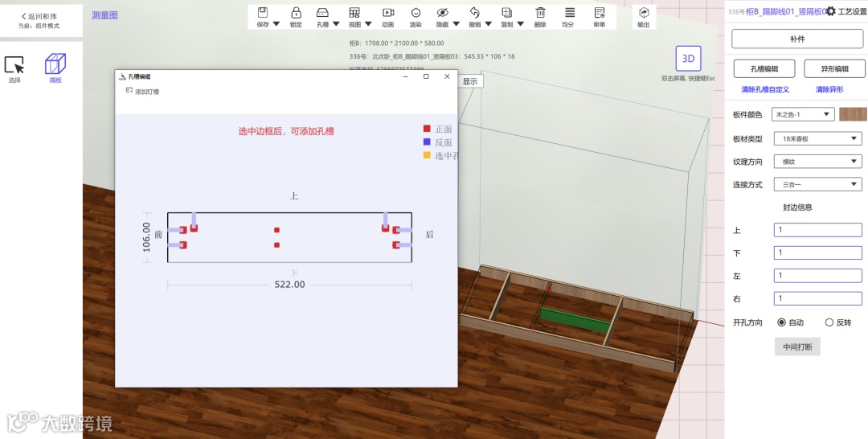
Task: Click the wood texture color swatch
Action: 853,115
